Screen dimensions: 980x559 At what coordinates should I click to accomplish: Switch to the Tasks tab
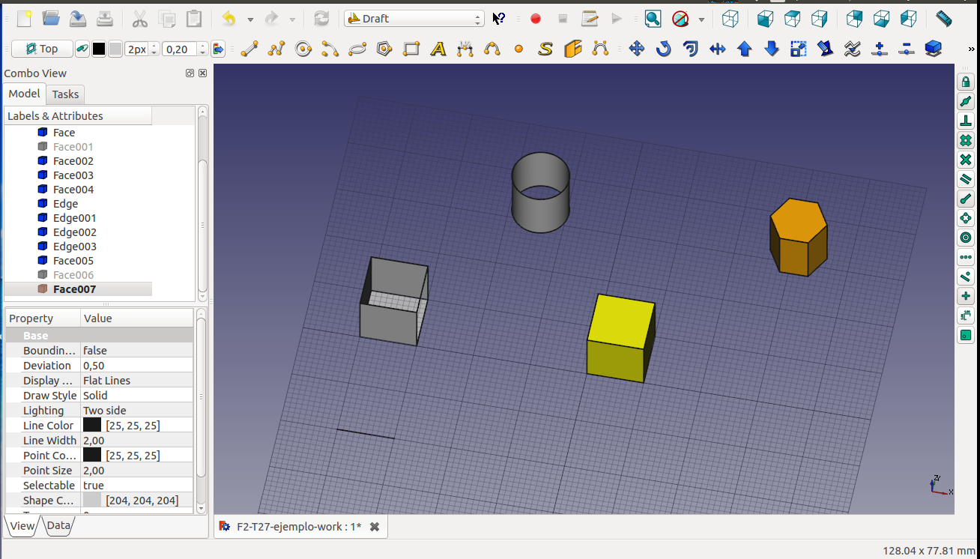coord(65,94)
